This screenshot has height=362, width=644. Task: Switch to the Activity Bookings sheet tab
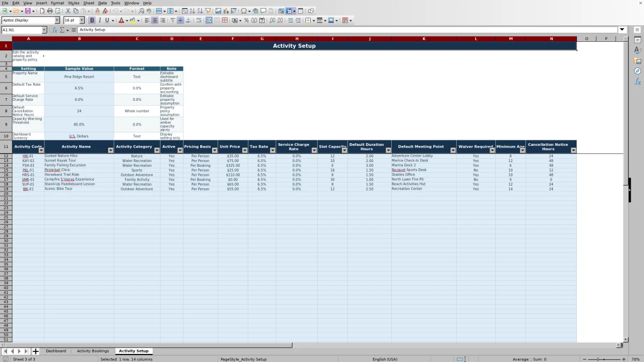pos(93,351)
